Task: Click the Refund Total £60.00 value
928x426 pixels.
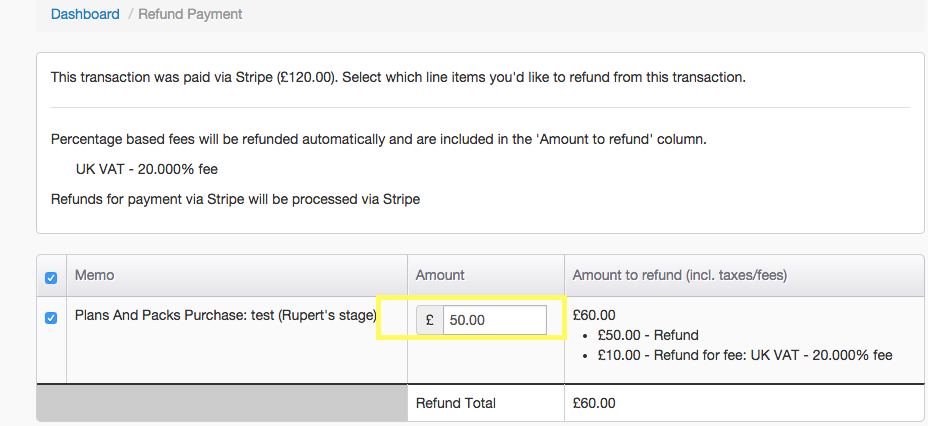Action: [x=594, y=403]
